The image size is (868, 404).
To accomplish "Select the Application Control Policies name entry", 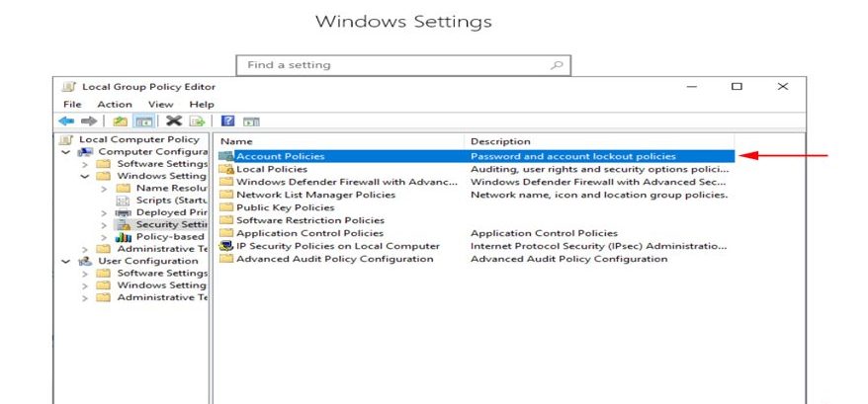I will coord(309,233).
